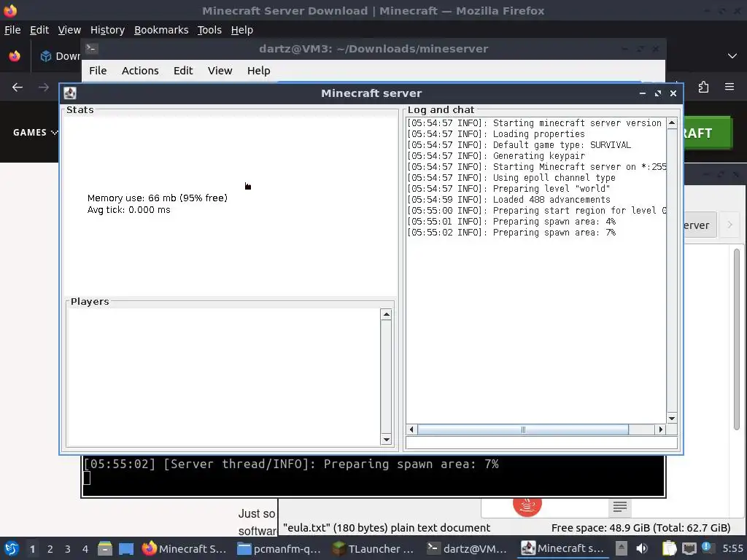This screenshot has height=560, width=747.
Task: Click 'Memory use: 66 mb' stats text
Action: pos(158,198)
